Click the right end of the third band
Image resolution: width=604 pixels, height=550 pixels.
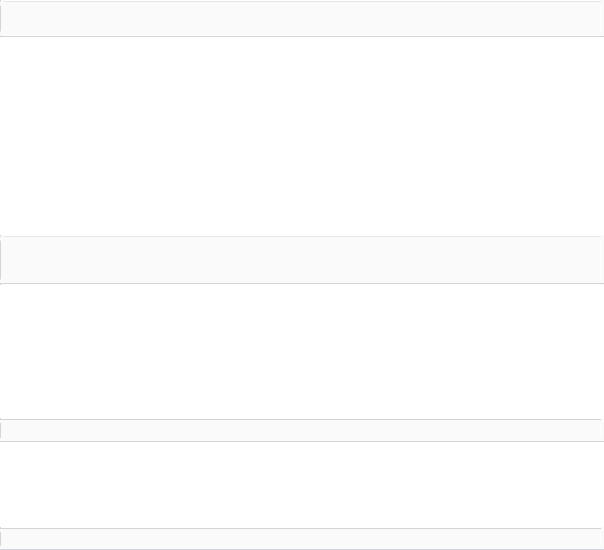[x=602, y=430]
